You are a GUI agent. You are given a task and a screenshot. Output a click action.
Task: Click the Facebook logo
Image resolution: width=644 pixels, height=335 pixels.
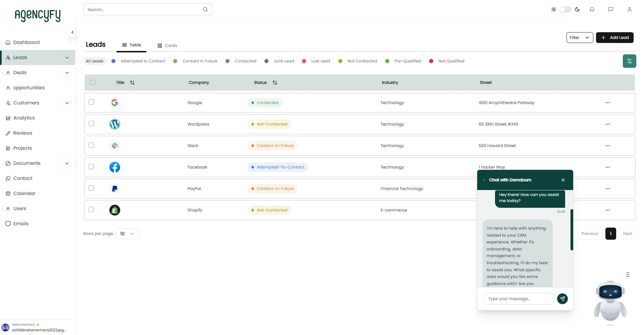click(x=115, y=167)
